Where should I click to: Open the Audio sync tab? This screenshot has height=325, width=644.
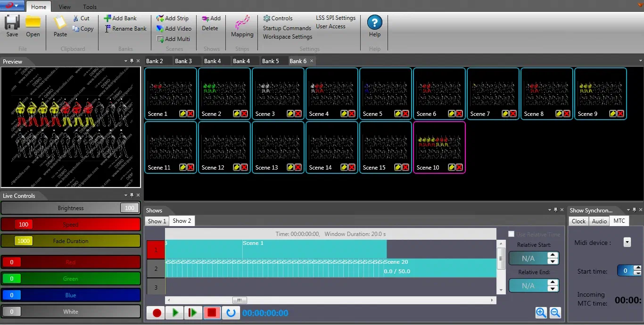tap(599, 221)
